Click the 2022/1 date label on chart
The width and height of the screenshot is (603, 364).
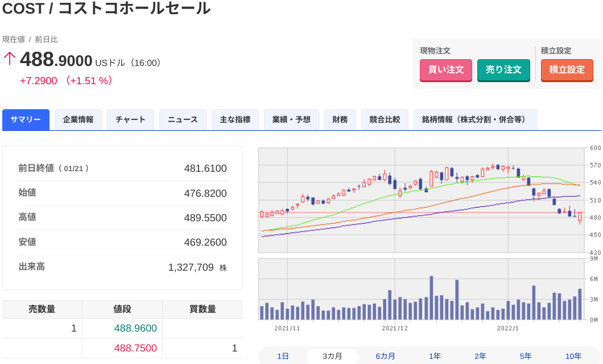point(507,328)
